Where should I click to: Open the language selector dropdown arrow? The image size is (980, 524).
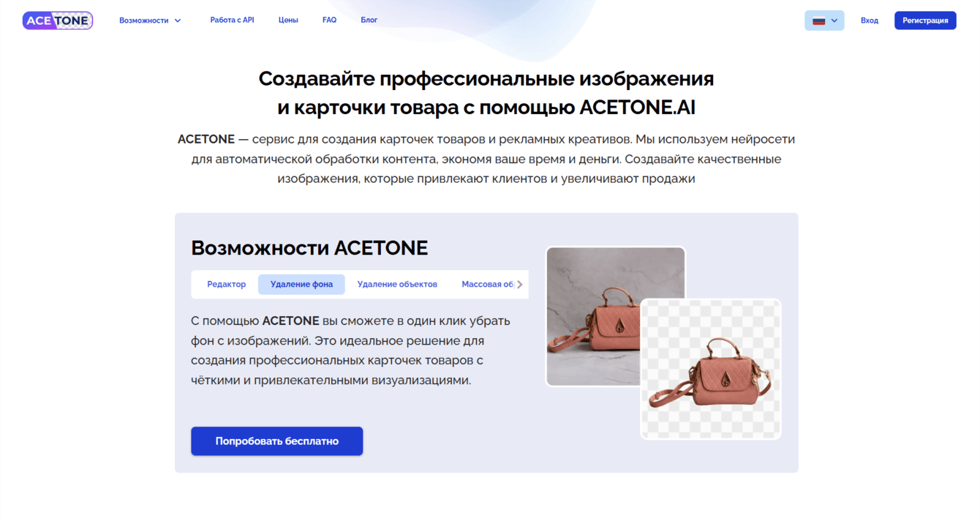click(x=834, y=20)
